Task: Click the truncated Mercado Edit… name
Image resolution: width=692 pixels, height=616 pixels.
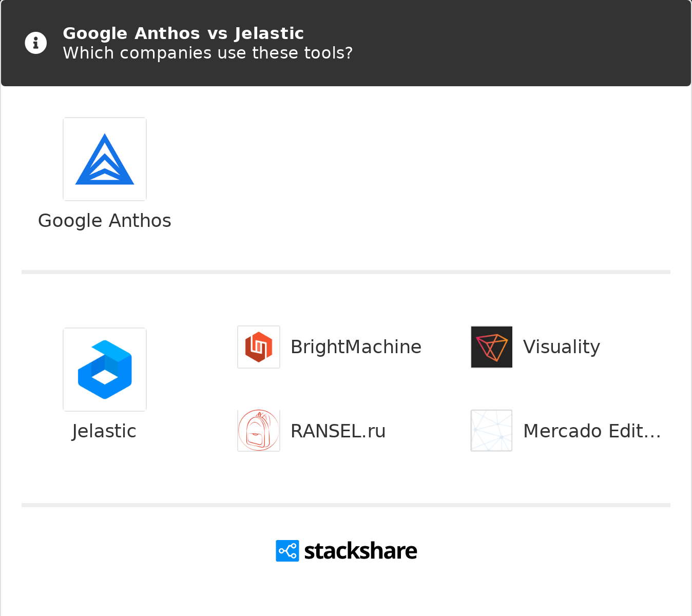Action: point(592,431)
